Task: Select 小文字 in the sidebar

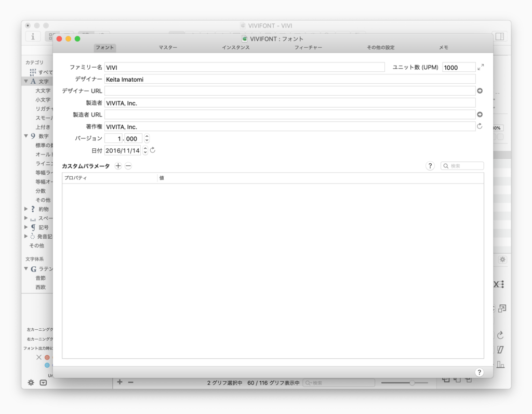Action: pyautogui.click(x=43, y=100)
